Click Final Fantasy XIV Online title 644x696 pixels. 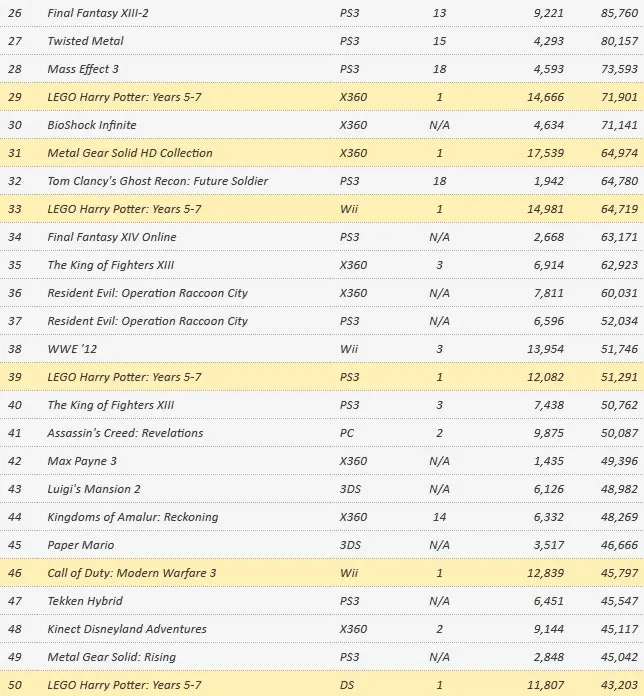tap(112, 238)
